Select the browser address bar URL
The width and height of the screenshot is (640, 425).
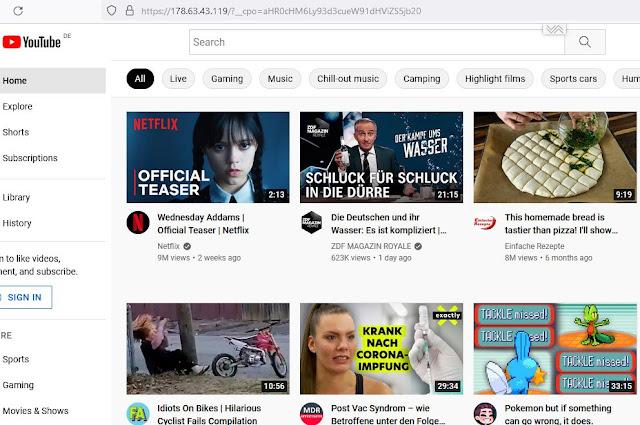281,11
